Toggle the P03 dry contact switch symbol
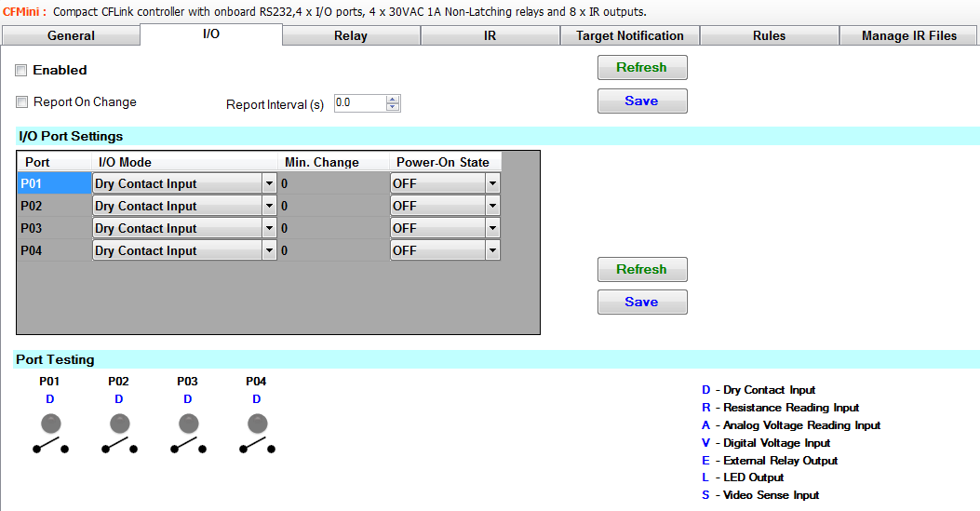The width and height of the screenshot is (980, 511). pyautogui.click(x=188, y=448)
